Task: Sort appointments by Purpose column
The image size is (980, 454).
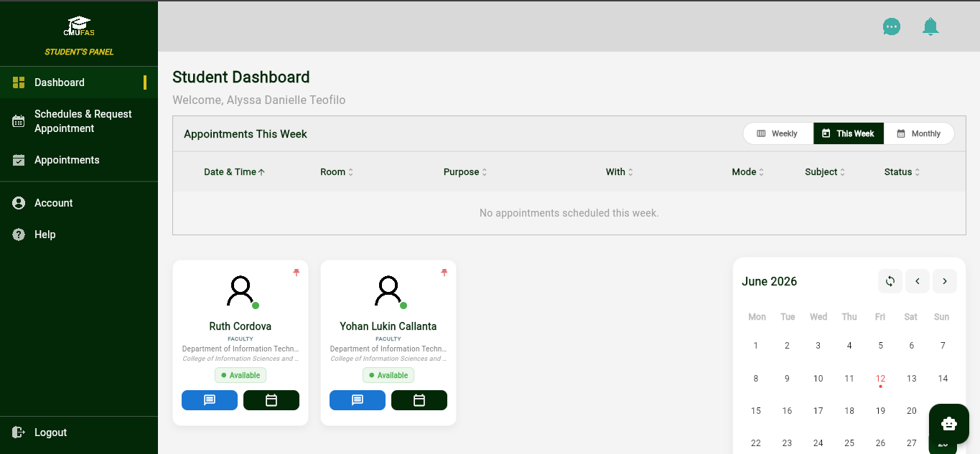Action: point(465,172)
